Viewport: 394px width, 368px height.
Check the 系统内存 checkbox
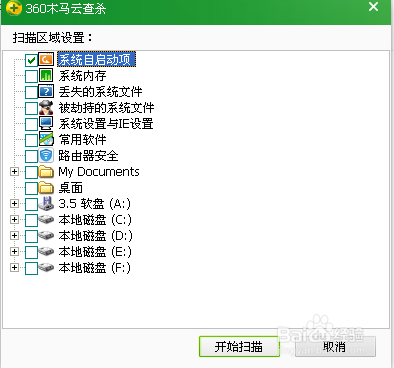31,76
